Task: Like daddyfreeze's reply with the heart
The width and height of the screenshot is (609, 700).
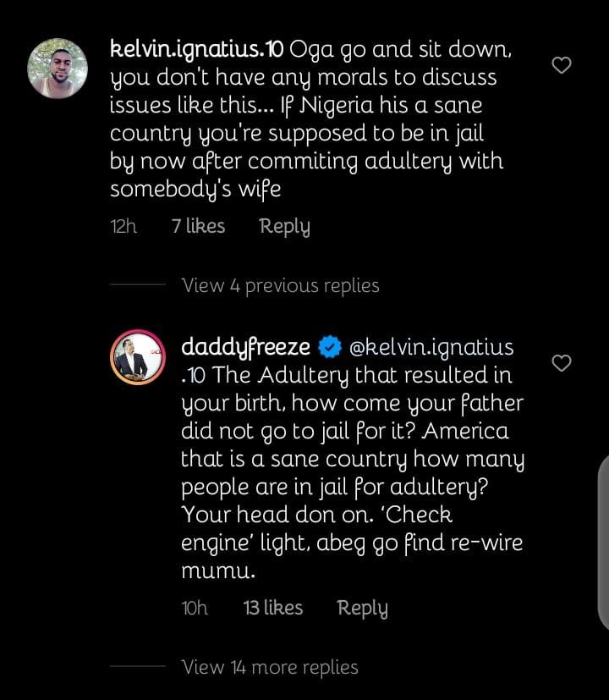Action: (x=561, y=363)
